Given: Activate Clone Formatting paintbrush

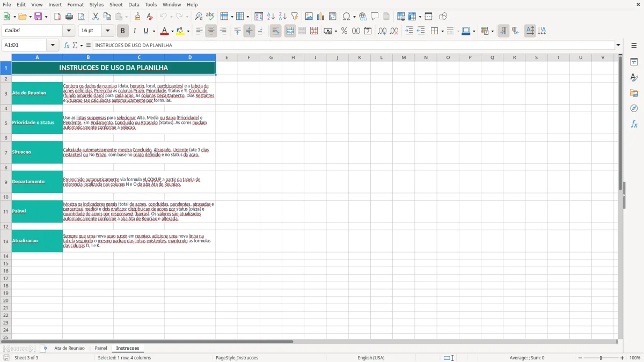Looking at the screenshot, I should click(x=138, y=17).
